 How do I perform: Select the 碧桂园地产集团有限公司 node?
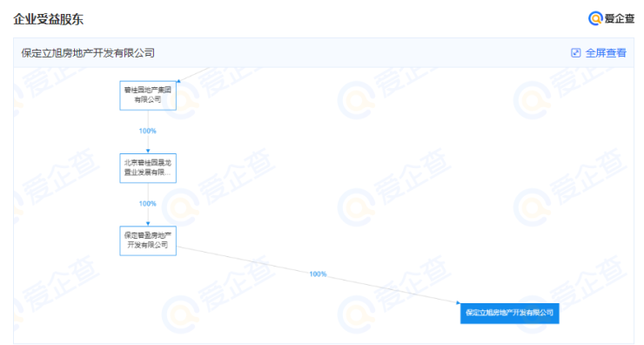[148, 96]
